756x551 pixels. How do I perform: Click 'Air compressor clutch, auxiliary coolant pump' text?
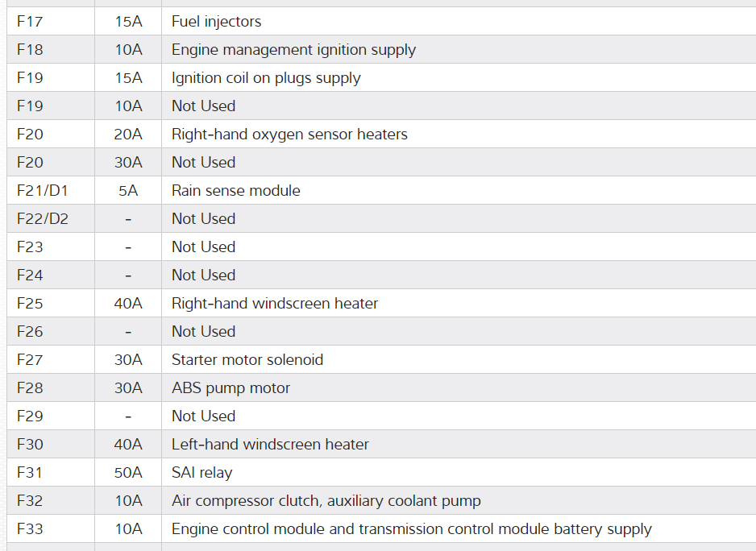tap(326, 501)
